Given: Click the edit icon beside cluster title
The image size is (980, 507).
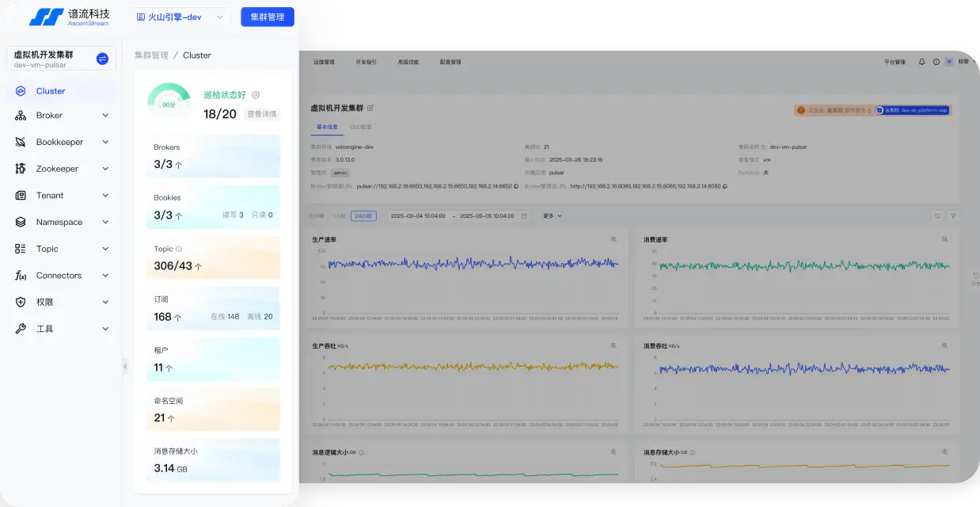Looking at the screenshot, I should tap(370, 108).
